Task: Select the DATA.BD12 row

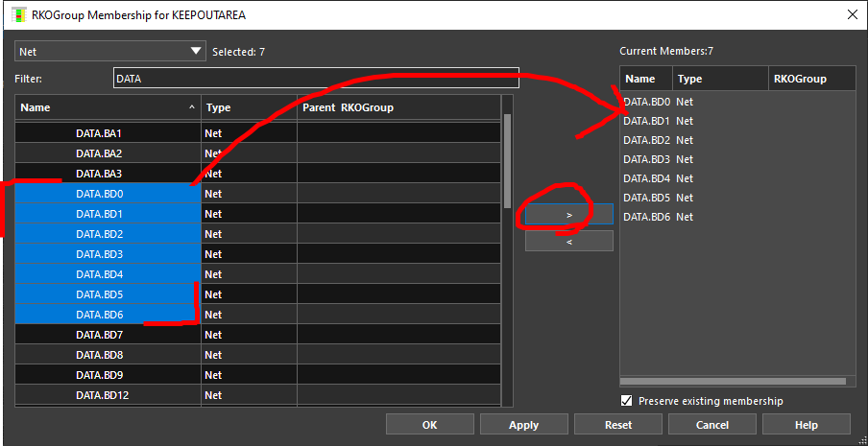Action: click(x=257, y=395)
